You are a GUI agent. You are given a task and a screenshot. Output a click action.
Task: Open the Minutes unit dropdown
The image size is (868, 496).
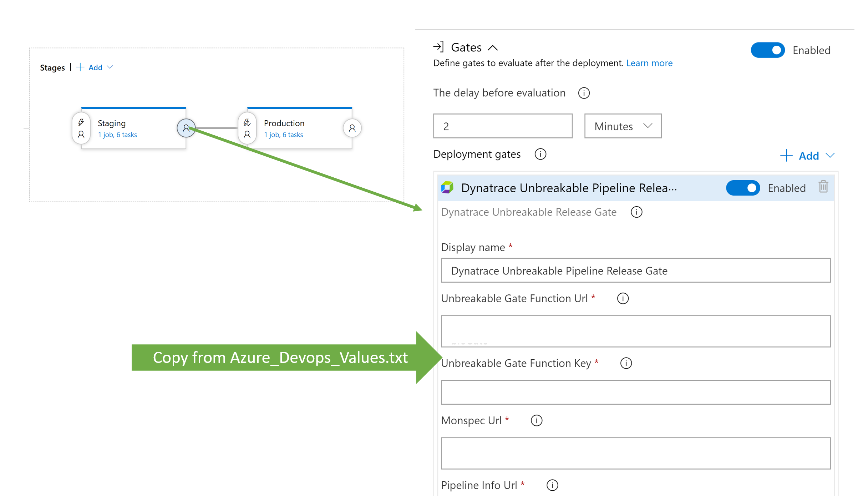click(x=623, y=126)
